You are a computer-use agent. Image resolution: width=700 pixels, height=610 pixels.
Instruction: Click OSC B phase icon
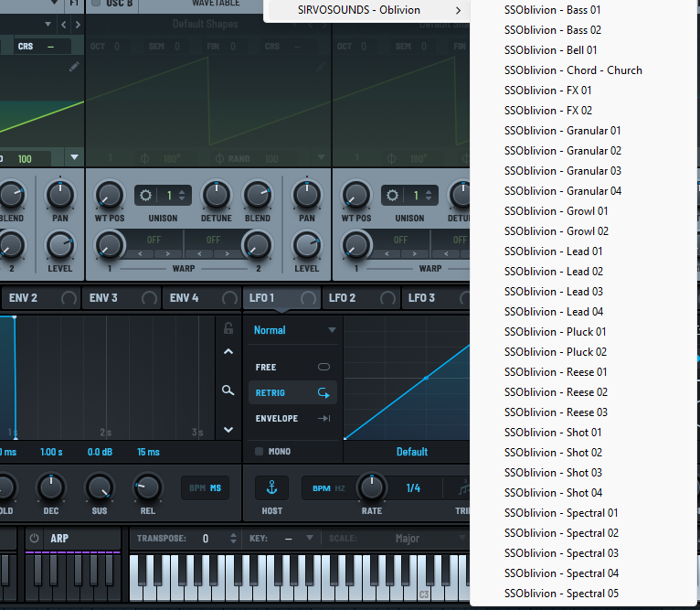tap(144, 158)
